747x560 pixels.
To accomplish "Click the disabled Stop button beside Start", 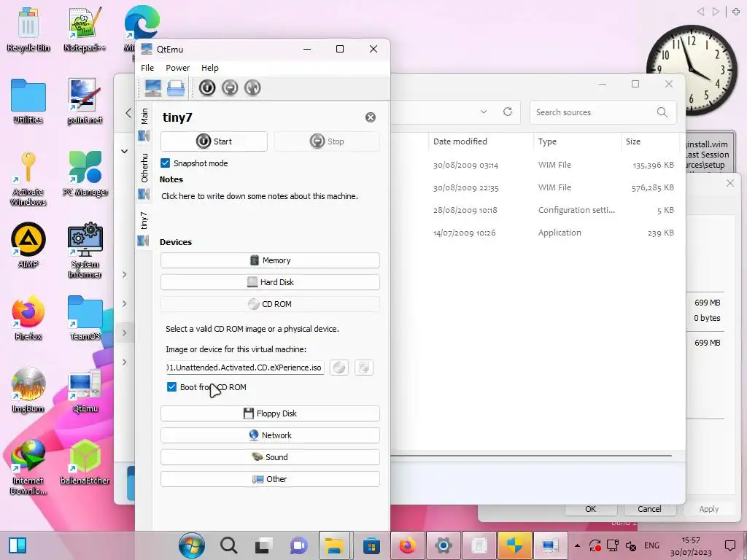I will tap(327, 141).
